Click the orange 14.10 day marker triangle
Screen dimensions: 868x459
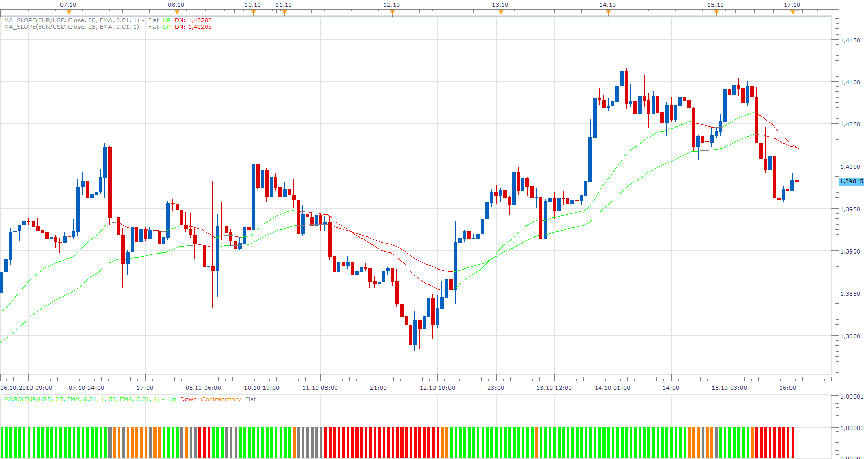pyautogui.click(x=608, y=13)
